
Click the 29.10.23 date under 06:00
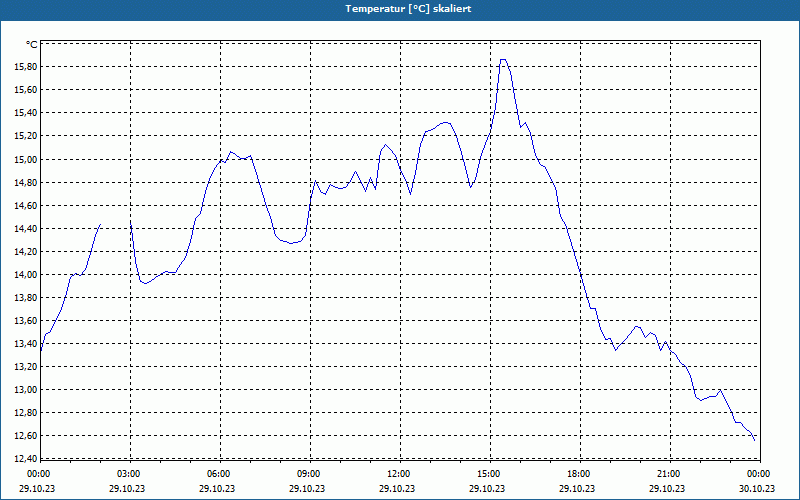pos(217,488)
